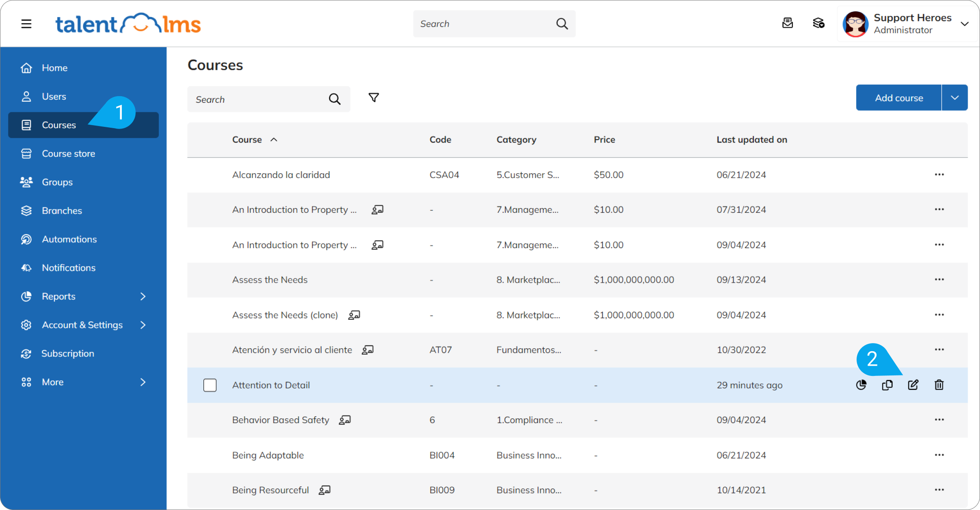980x510 pixels.
Task: Click the top search magnifier icon
Action: tap(562, 24)
